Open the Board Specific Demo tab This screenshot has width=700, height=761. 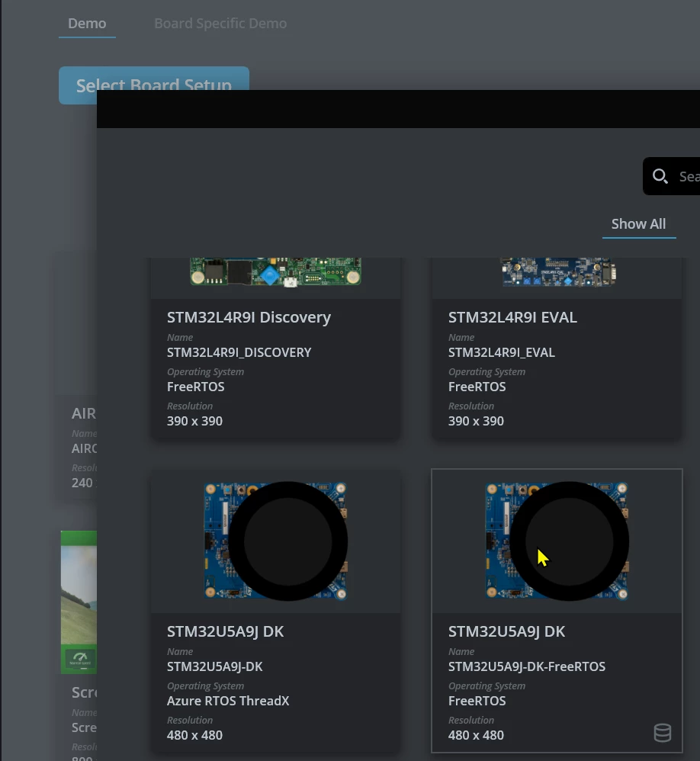220,24
